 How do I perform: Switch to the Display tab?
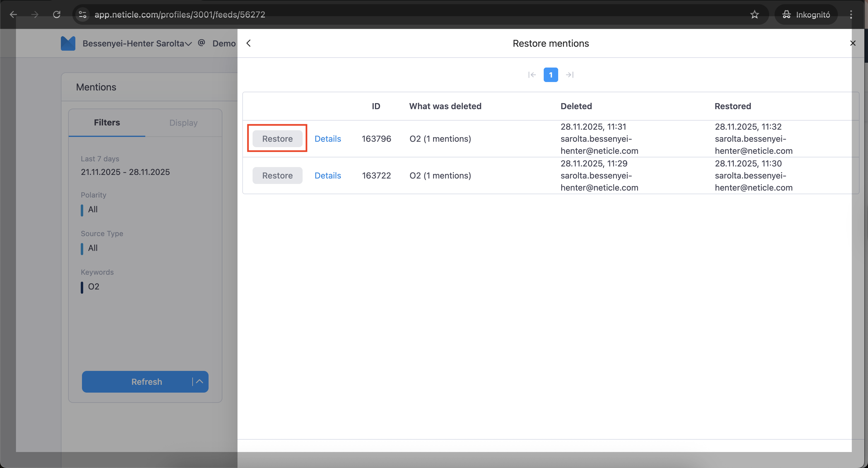(x=183, y=123)
